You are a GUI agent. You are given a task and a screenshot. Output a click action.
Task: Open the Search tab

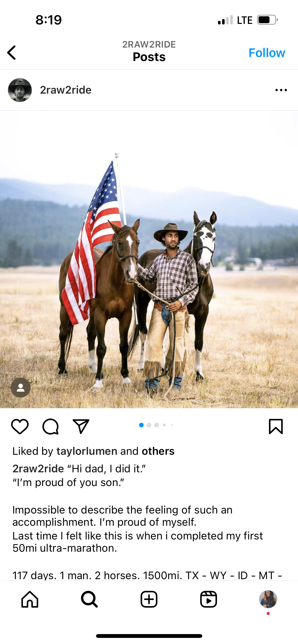pyautogui.click(x=89, y=599)
